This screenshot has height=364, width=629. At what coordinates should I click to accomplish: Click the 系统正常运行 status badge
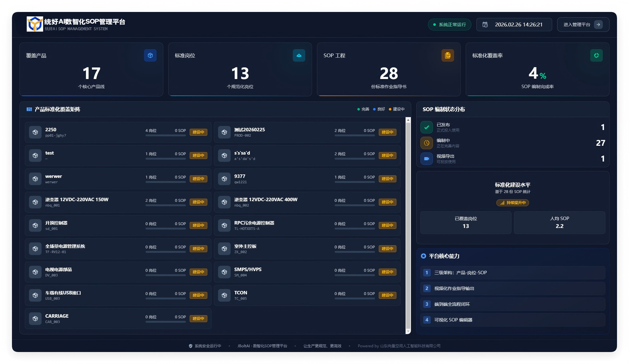point(449,25)
